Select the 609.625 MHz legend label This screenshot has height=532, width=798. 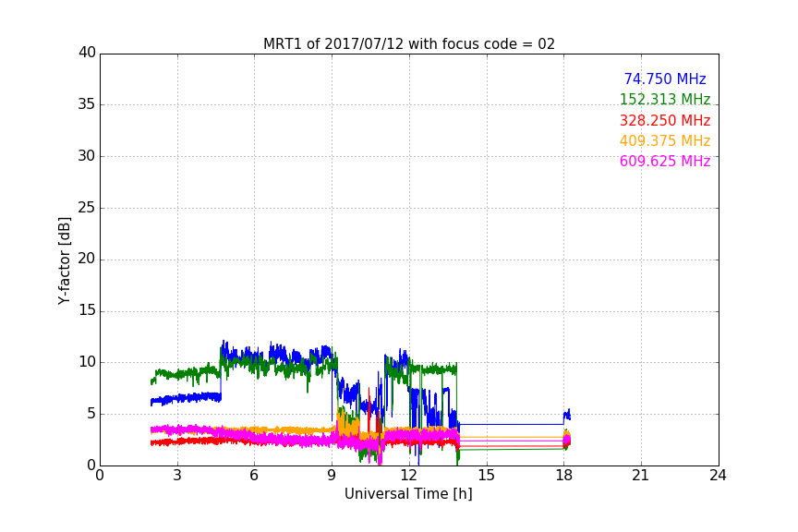click(665, 161)
